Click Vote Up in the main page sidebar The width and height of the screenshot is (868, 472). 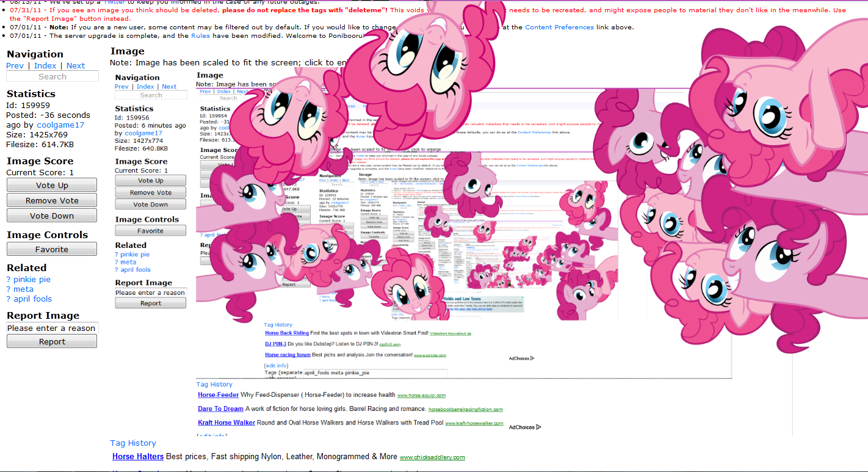pos(52,185)
